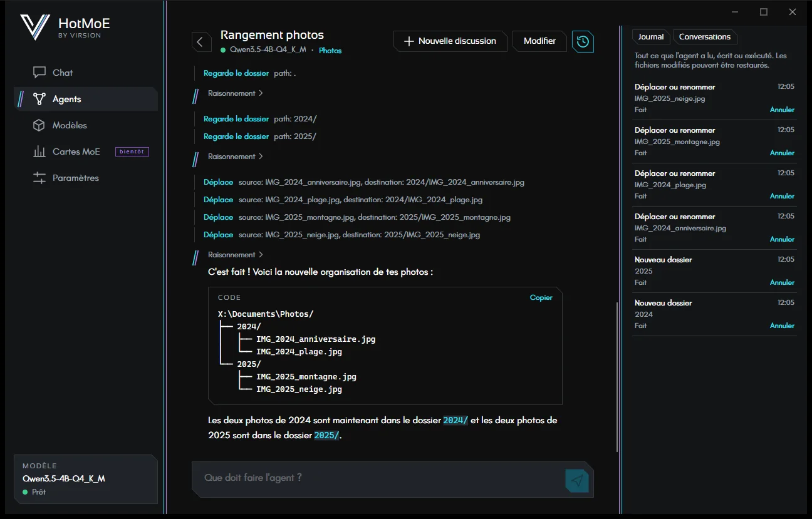Click the Déplace line for IMG_2025_neige.jpg
Screen dimensions: 812x519
pyautogui.click(x=342, y=235)
